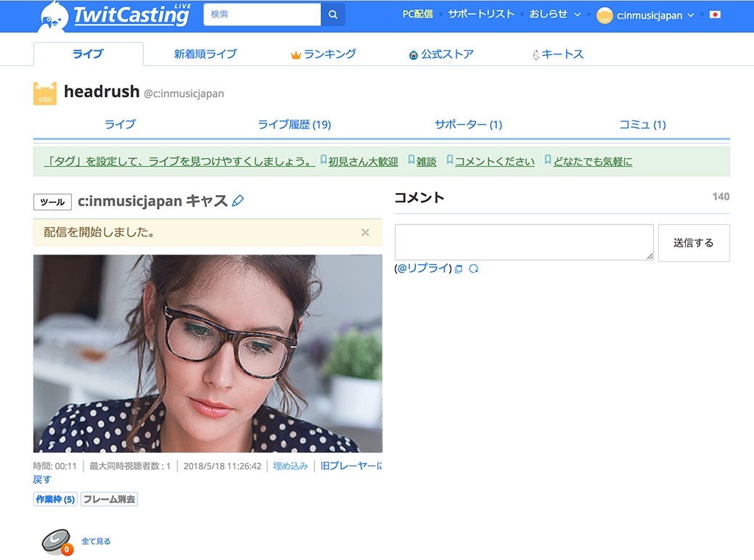The width and height of the screenshot is (754, 560).
Task: Click the copy icon next to @リプライ
Action: click(x=459, y=268)
